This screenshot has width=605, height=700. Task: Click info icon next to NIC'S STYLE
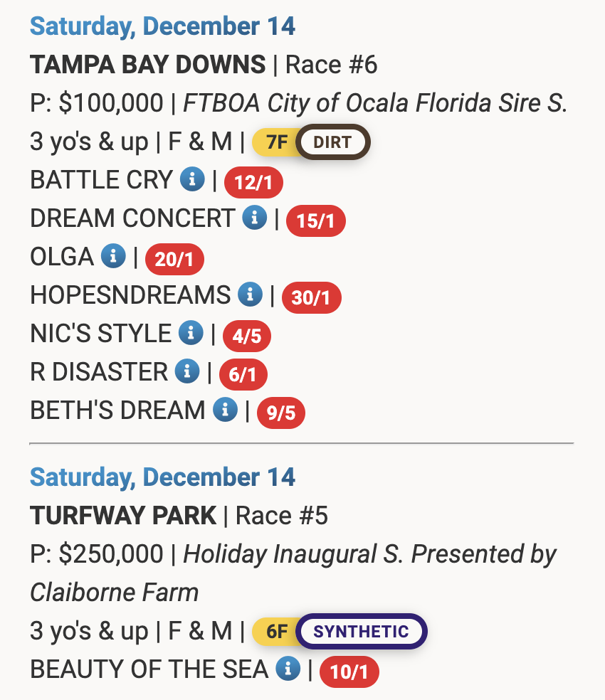[x=191, y=333]
